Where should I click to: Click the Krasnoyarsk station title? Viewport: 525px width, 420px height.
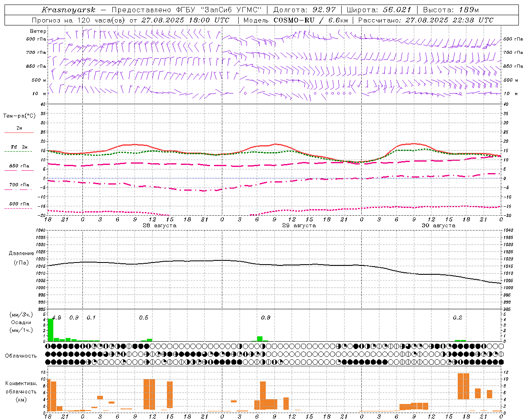[68, 10]
